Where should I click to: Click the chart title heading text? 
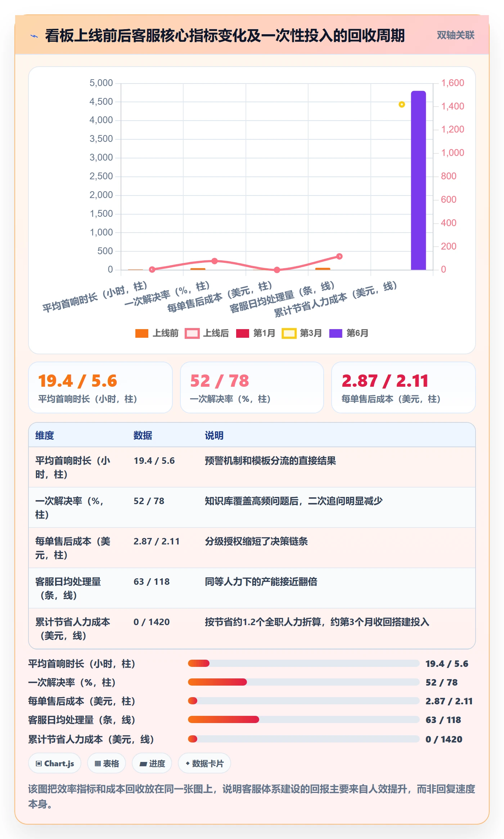pyautogui.click(x=225, y=36)
